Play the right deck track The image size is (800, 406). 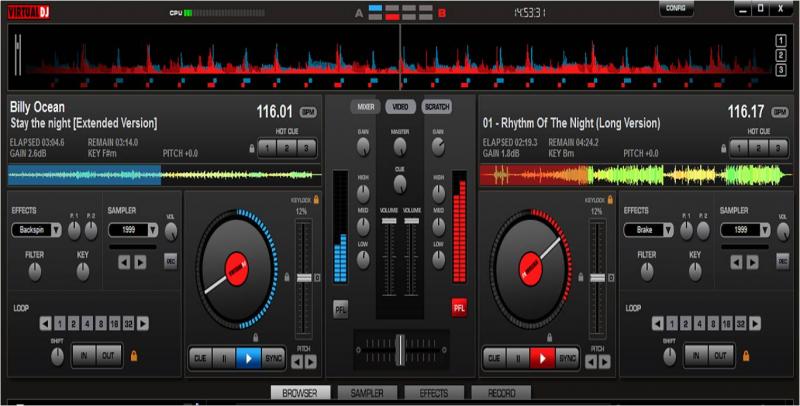click(542, 359)
